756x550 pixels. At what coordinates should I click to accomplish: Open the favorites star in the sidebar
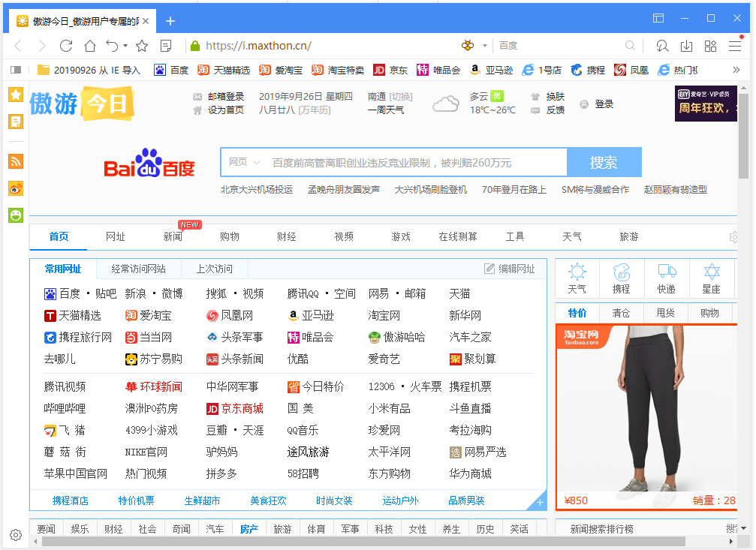pyautogui.click(x=15, y=95)
